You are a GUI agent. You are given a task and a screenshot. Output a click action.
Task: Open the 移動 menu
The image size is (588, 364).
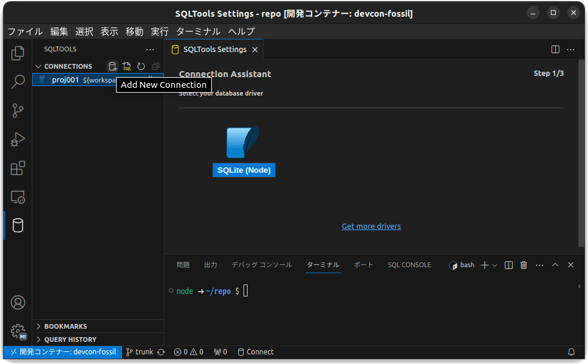click(x=135, y=32)
